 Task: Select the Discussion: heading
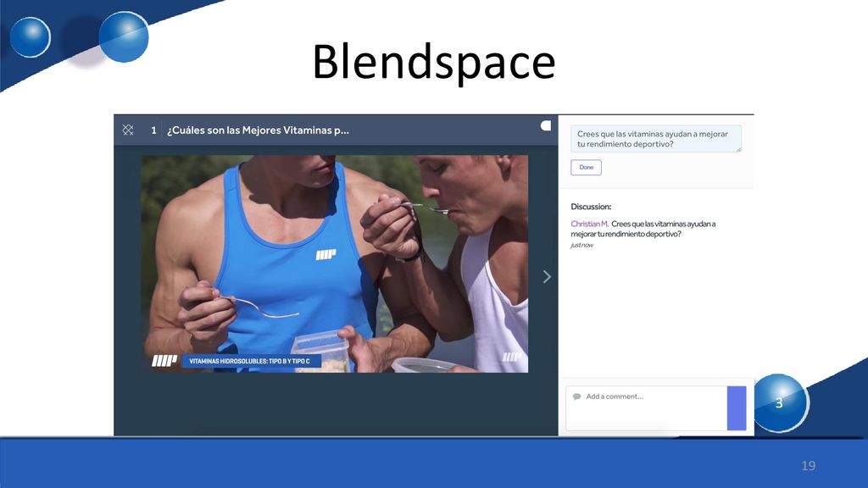[x=591, y=207]
